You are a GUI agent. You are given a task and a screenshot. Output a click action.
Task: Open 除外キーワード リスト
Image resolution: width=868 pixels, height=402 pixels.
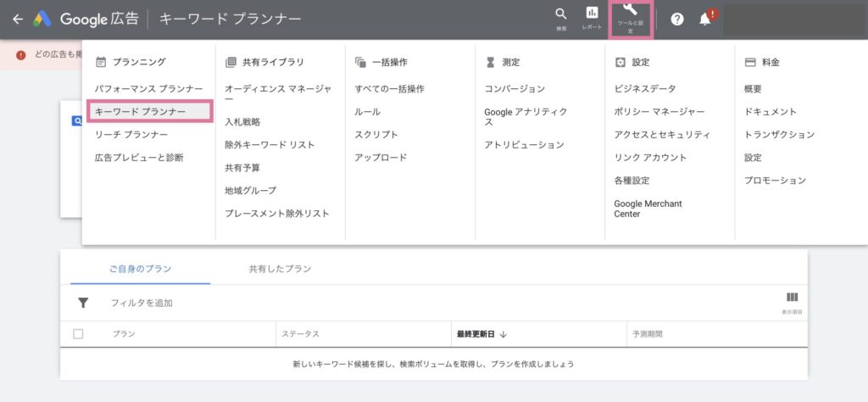(x=270, y=144)
